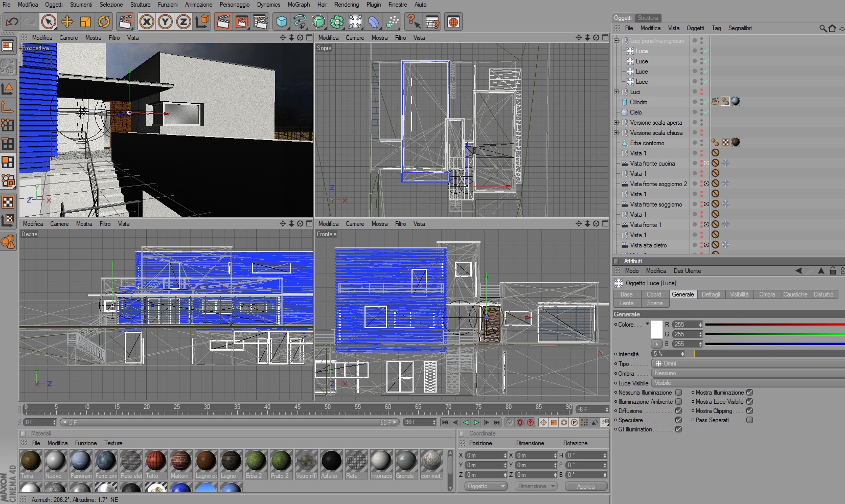This screenshot has height=504, width=845.
Task: Toggle the X axis lock
Action: click(147, 22)
